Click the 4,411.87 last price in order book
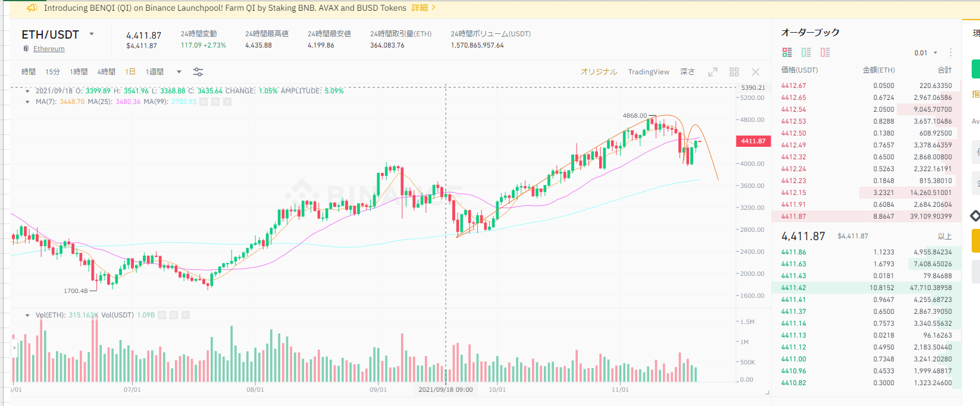The width and height of the screenshot is (980, 406). tap(803, 236)
